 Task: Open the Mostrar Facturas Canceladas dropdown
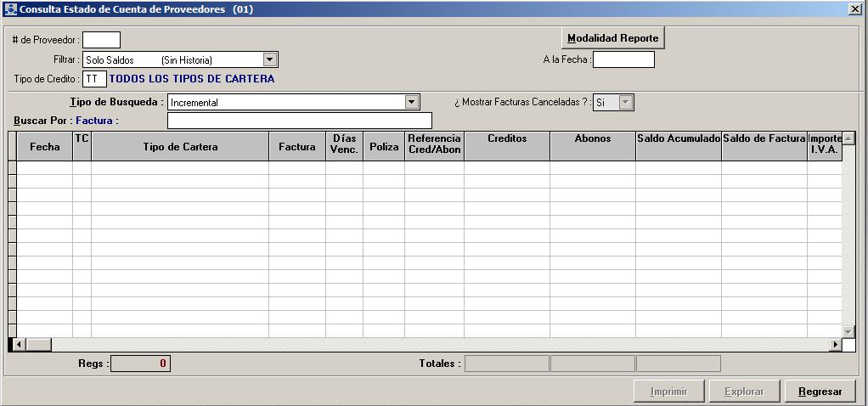626,102
